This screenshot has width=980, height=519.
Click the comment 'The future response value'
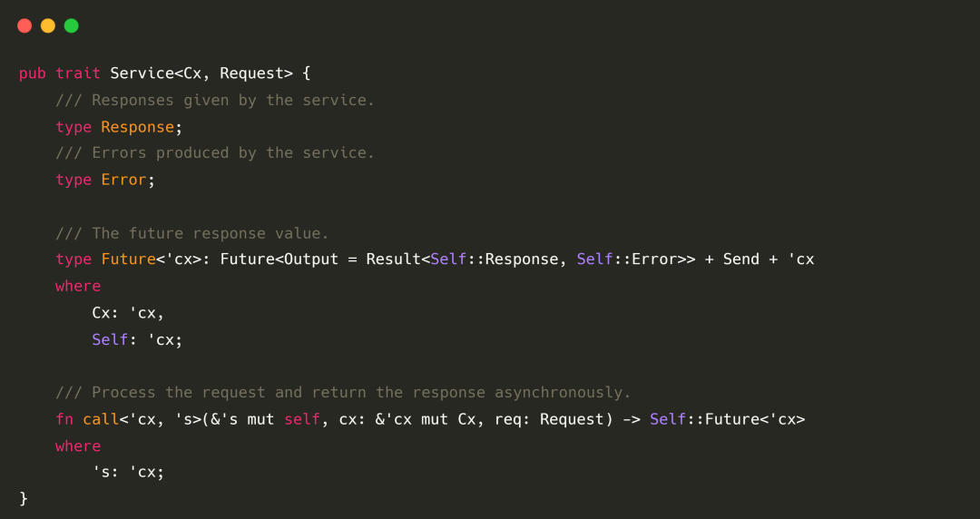point(192,233)
